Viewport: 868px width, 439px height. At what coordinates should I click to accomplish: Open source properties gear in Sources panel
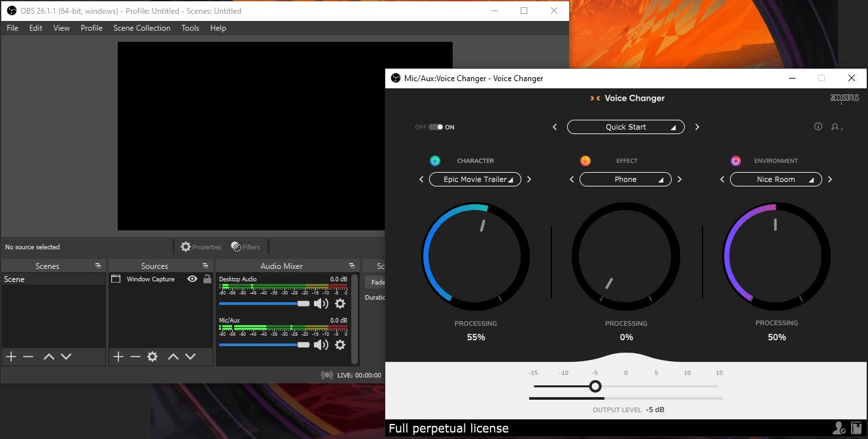click(152, 357)
